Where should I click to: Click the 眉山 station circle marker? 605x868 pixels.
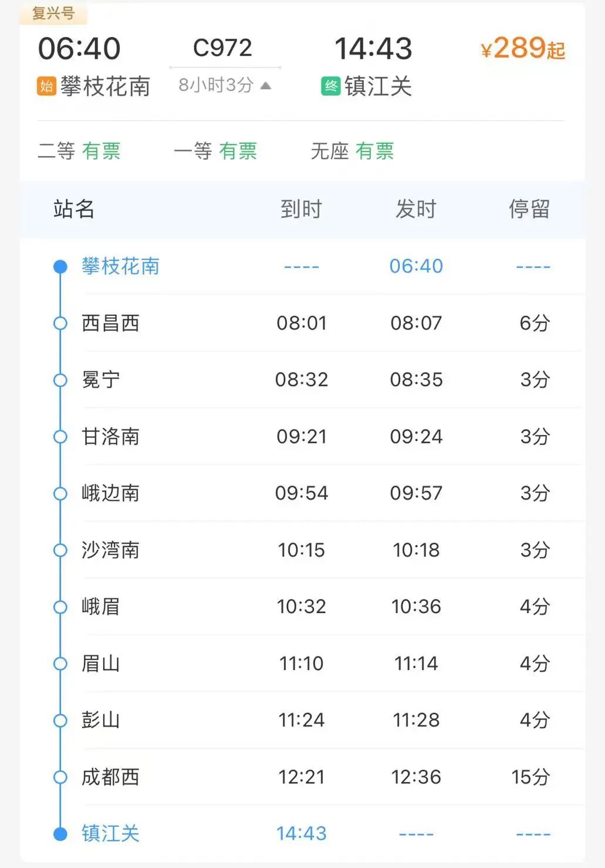pos(60,664)
